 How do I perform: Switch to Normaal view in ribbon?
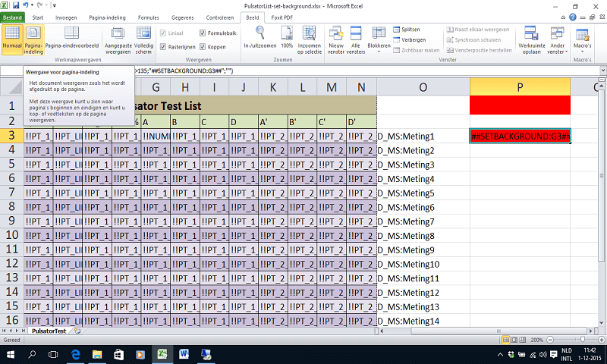(12, 38)
